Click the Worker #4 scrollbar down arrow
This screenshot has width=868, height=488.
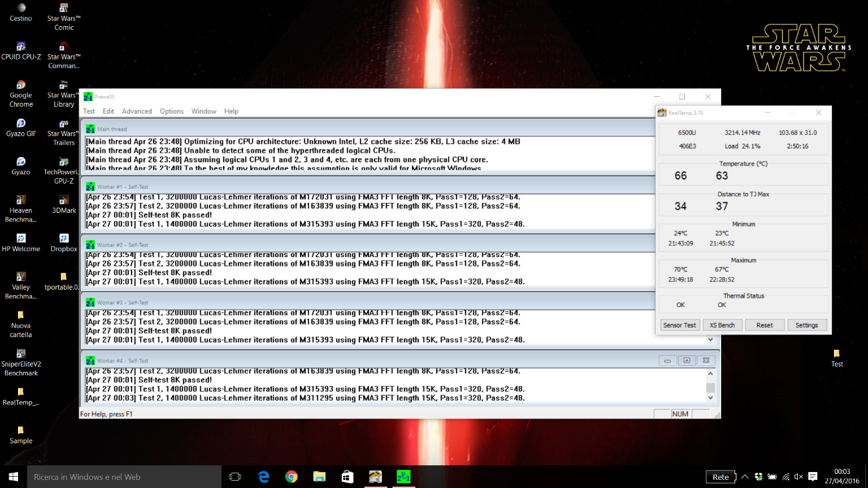coord(710,398)
